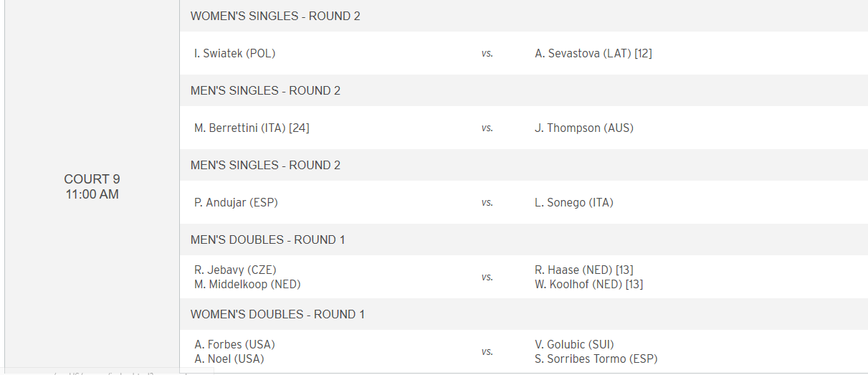
Task: Click Women's Doubles - Round 1 header
Action: click(x=277, y=314)
